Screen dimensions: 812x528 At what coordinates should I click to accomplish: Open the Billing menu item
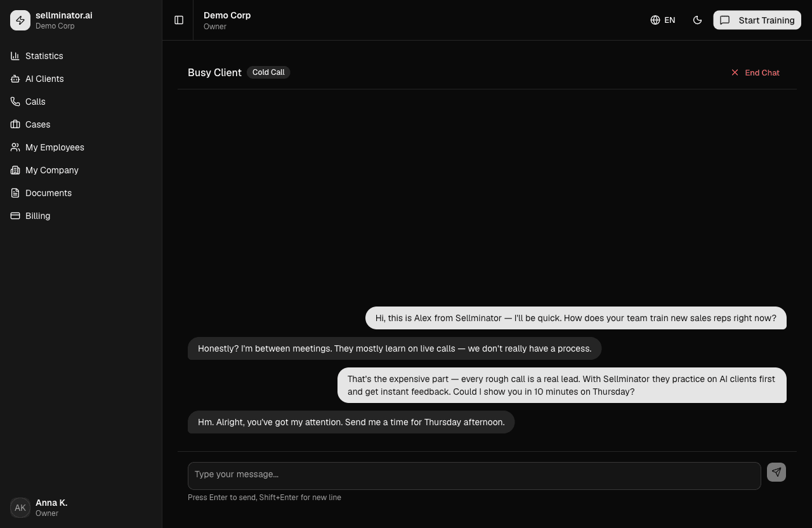pos(81,216)
